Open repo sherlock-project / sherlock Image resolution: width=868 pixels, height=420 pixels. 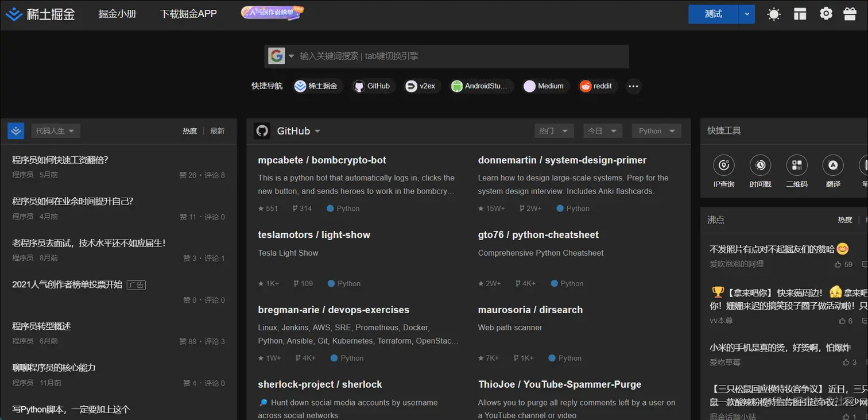[x=320, y=384]
